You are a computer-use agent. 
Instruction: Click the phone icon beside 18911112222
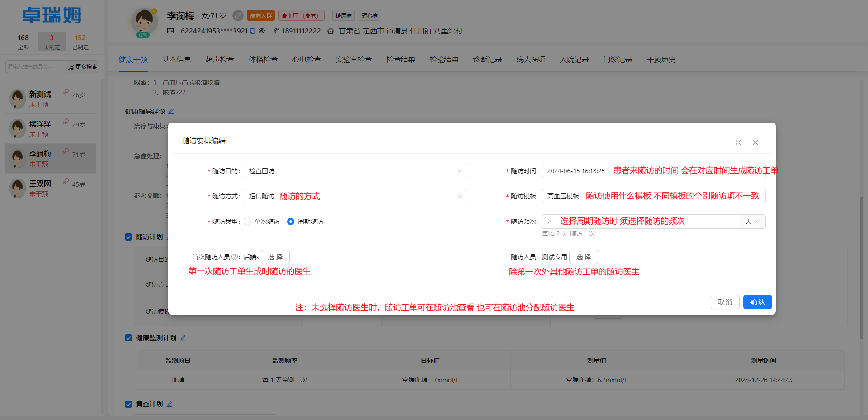click(x=276, y=31)
